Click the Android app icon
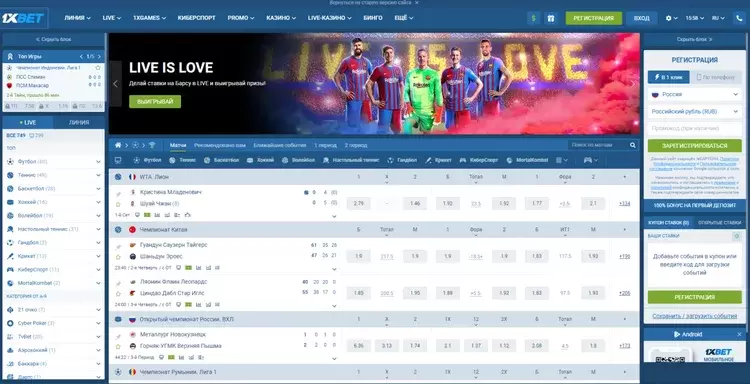This screenshot has height=384, width=750. (x=677, y=334)
